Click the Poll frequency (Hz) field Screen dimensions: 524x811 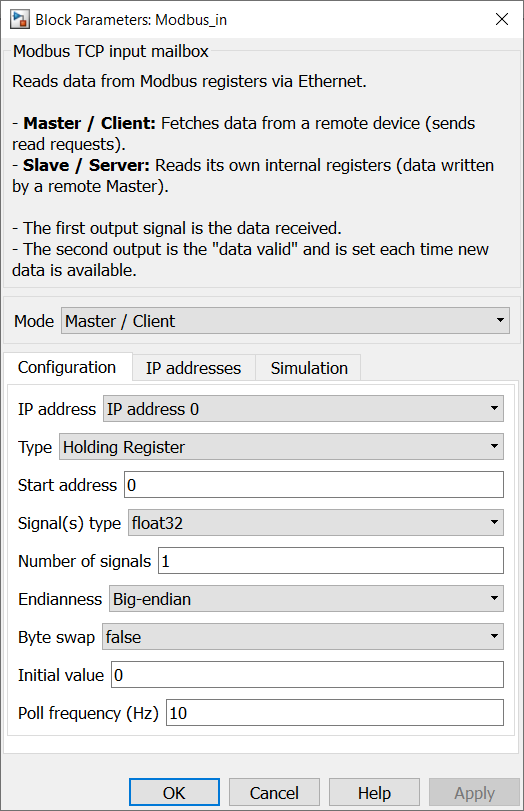(x=335, y=713)
